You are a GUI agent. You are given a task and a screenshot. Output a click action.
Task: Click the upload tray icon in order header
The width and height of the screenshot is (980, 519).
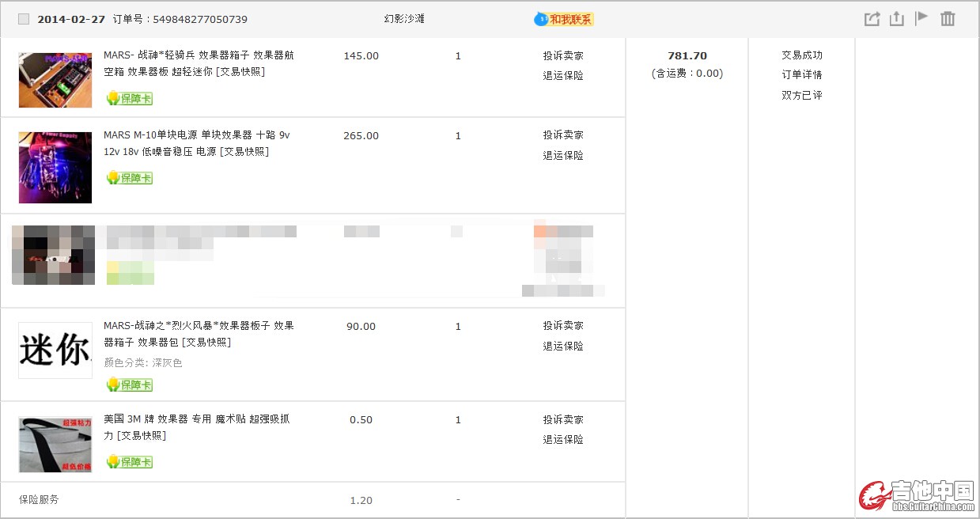click(x=896, y=19)
